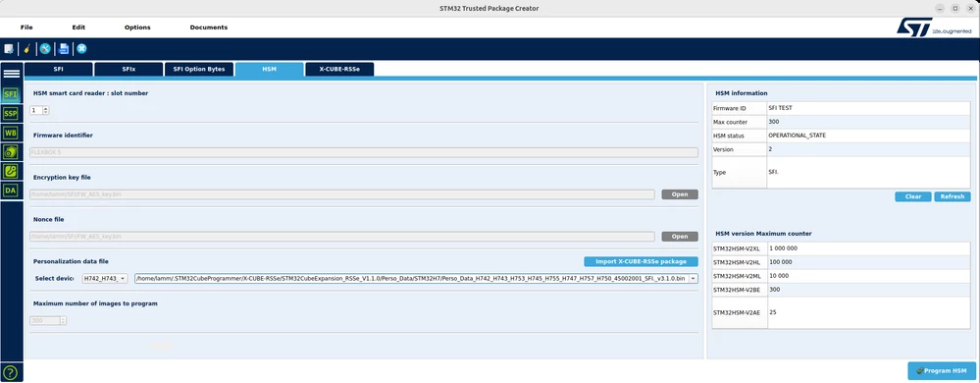Click the Nonce file path field
980x383 pixels.
pos(342,237)
